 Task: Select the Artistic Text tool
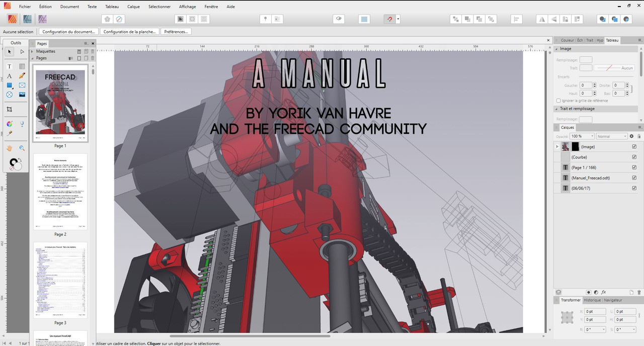pyautogui.click(x=10, y=76)
